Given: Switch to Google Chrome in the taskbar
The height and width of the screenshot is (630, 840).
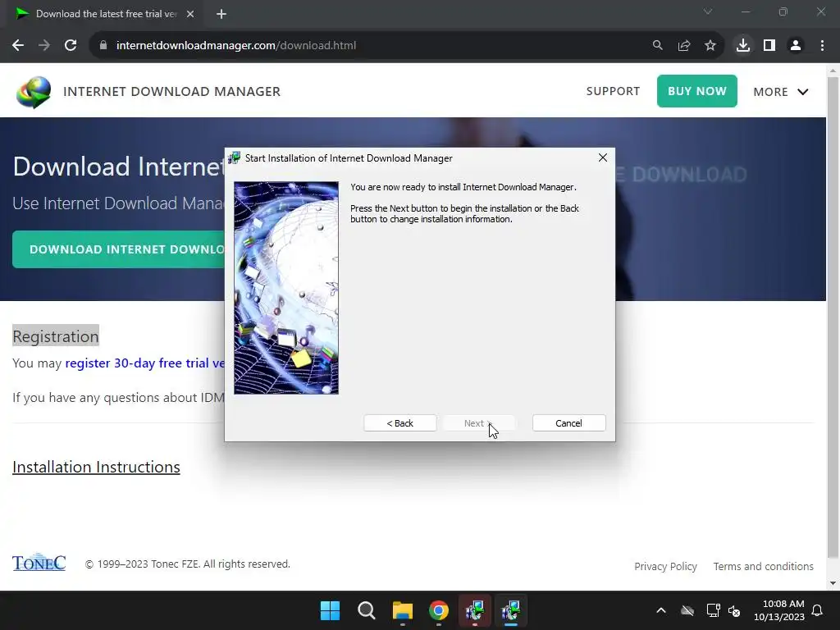Looking at the screenshot, I should [439, 610].
